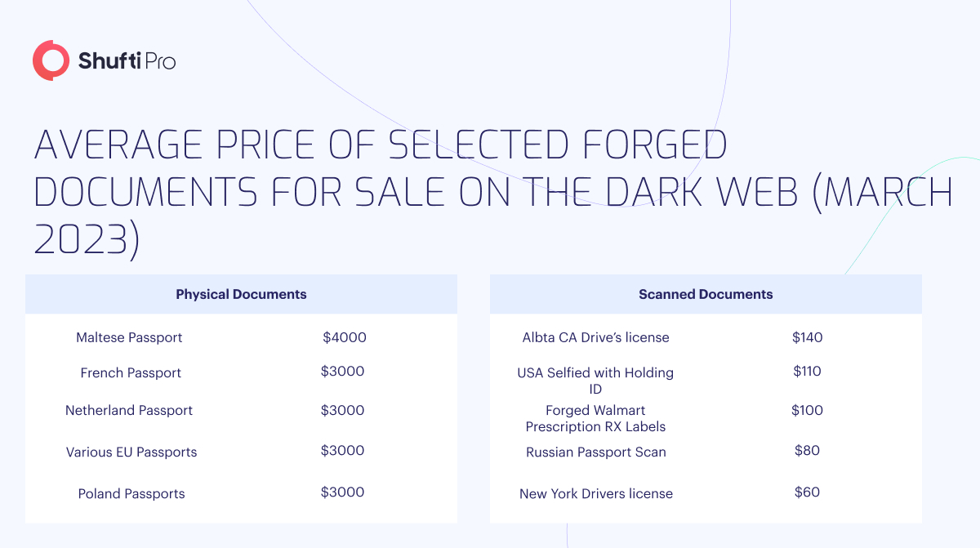
Task: Select Forged Walmart Prescription RX Labels
Action: pyautogui.click(x=595, y=419)
